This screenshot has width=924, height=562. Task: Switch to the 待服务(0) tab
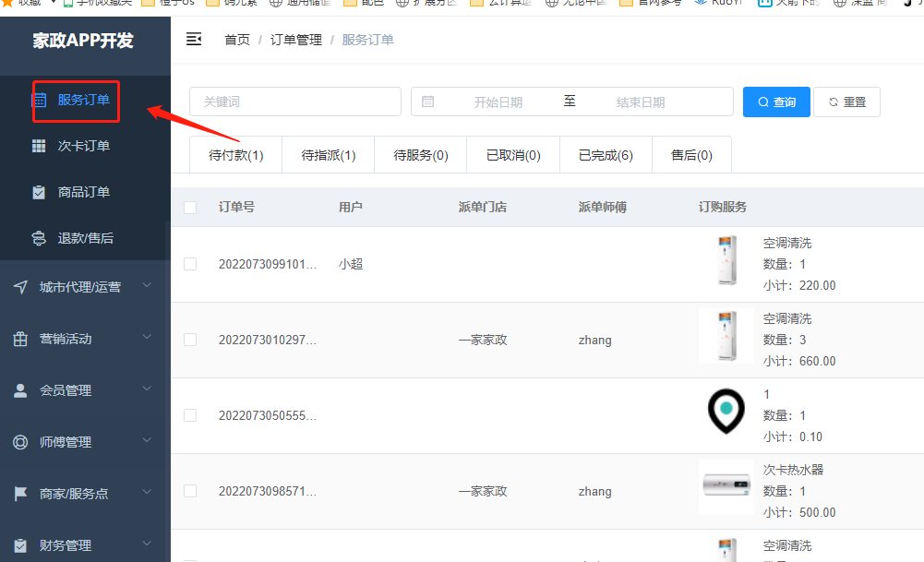coord(421,155)
